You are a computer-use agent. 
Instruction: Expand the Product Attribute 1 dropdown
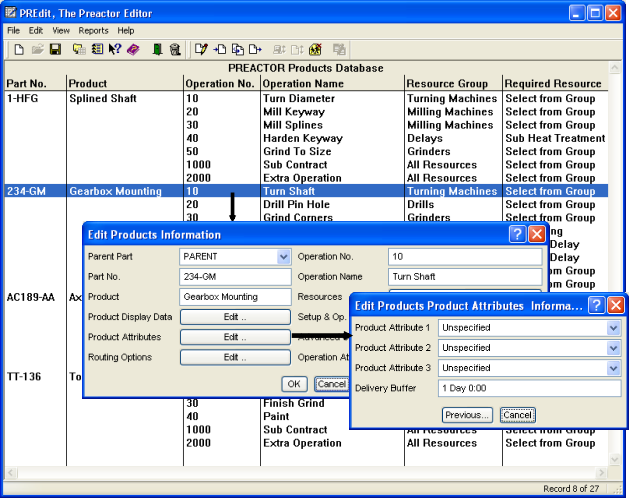(x=614, y=328)
